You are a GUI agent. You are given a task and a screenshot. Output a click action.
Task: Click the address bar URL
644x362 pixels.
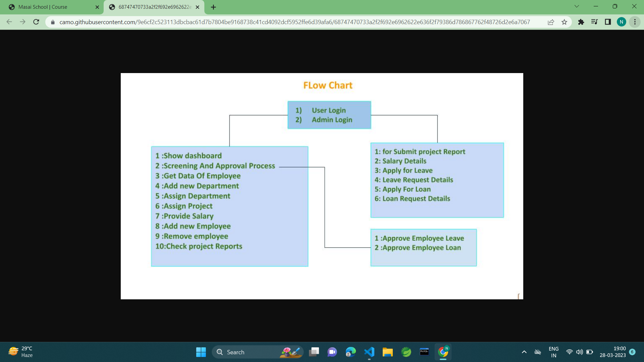pos(294,22)
